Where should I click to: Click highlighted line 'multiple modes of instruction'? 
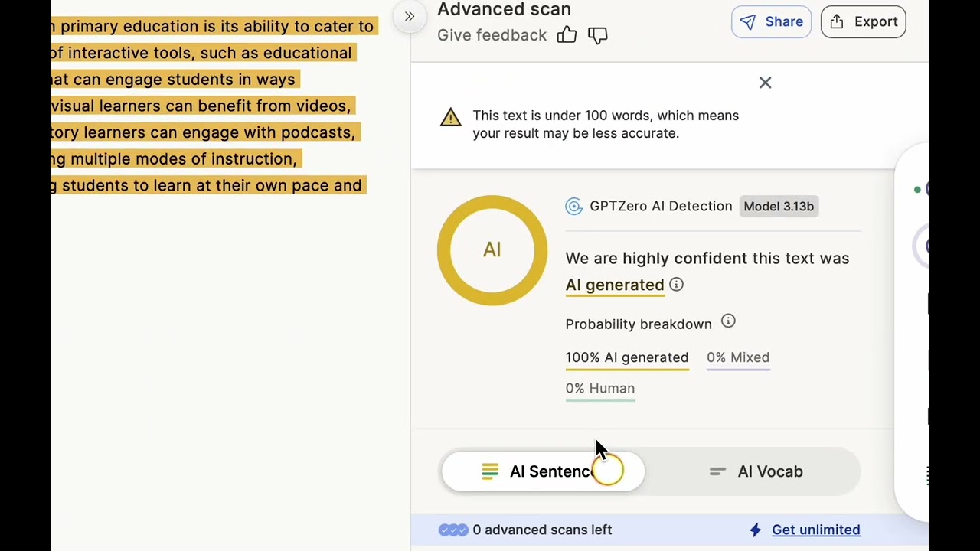(x=175, y=158)
